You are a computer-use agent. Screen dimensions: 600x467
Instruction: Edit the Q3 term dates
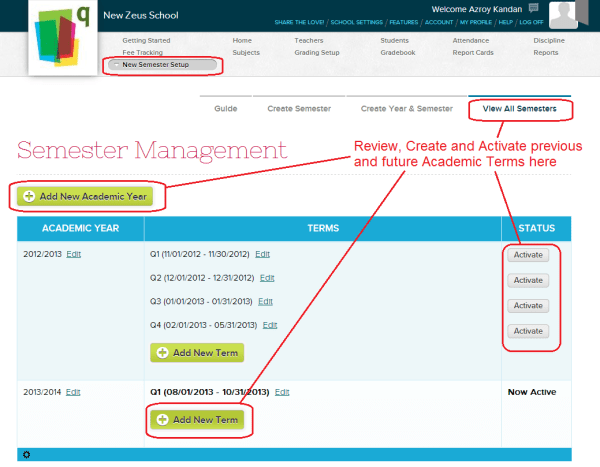[x=265, y=302]
